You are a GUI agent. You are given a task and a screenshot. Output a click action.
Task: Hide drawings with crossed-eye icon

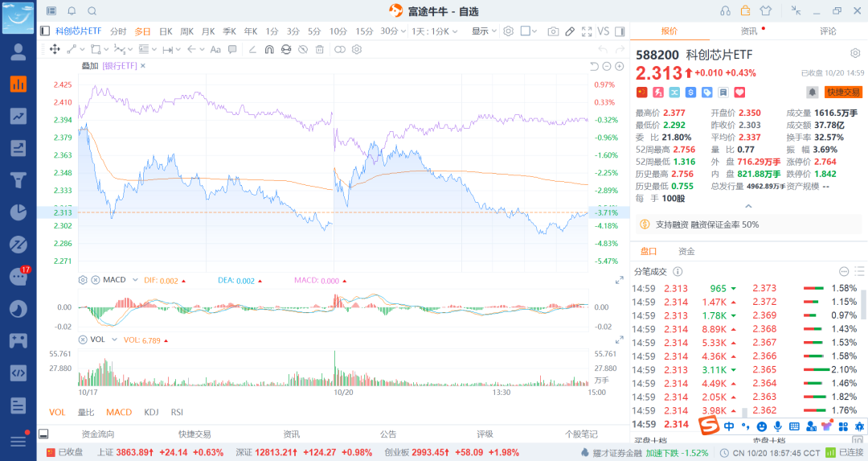tap(303, 49)
